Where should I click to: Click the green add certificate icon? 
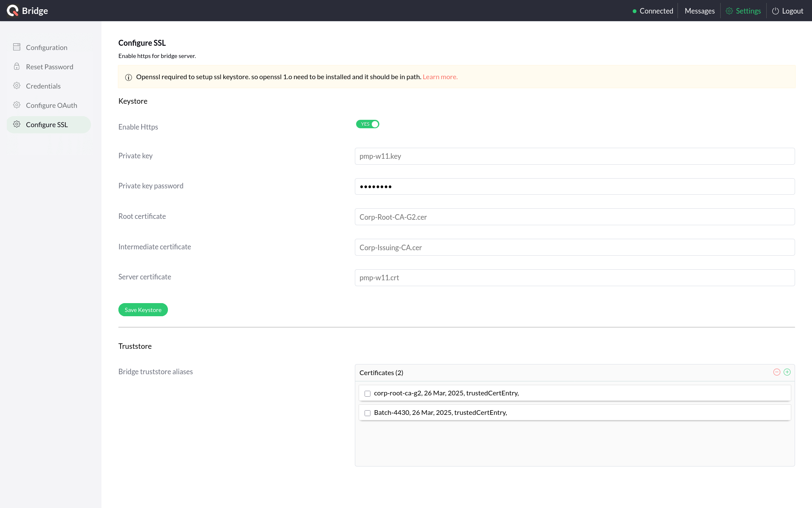(787, 372)
